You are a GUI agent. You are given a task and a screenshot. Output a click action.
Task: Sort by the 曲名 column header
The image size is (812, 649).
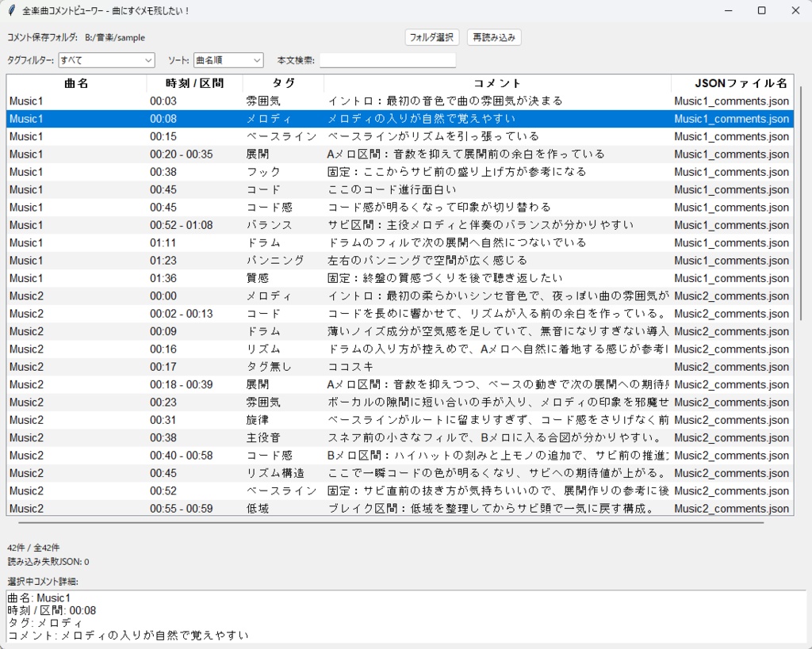click(x=77, y=83)
